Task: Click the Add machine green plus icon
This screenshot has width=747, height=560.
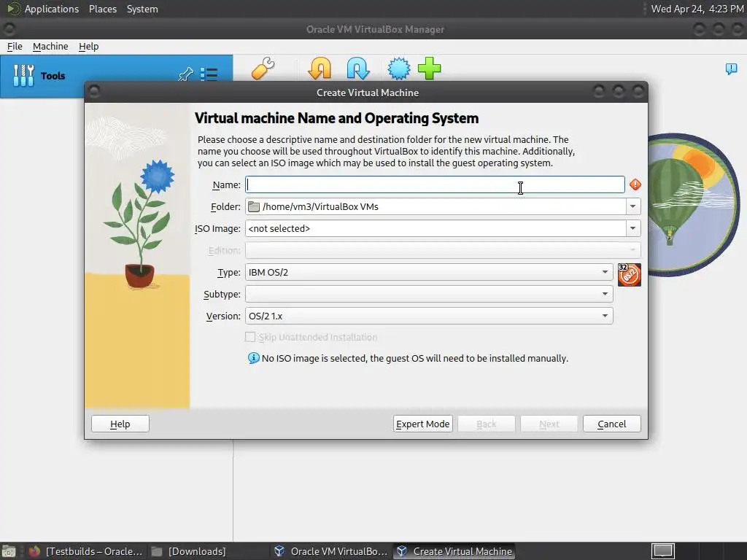Action: pyautogui.click(x=429, y=68)
